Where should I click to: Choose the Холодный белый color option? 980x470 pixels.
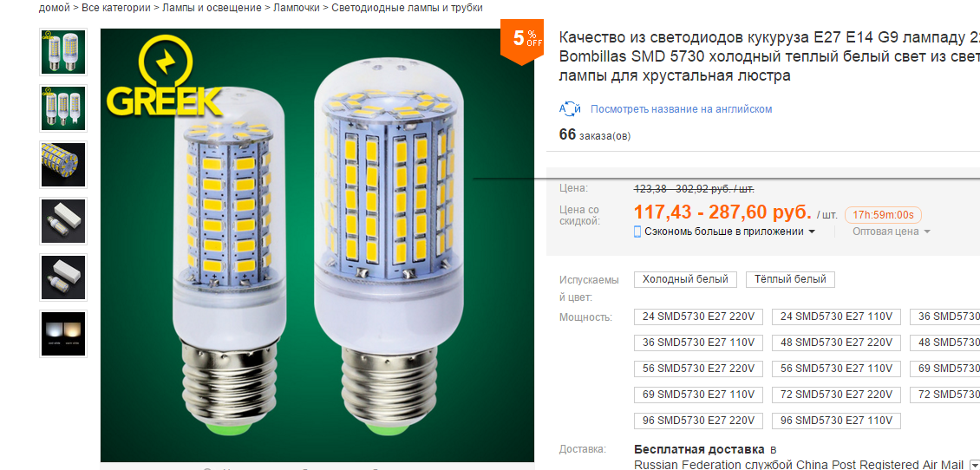click(x=686, y=279)
